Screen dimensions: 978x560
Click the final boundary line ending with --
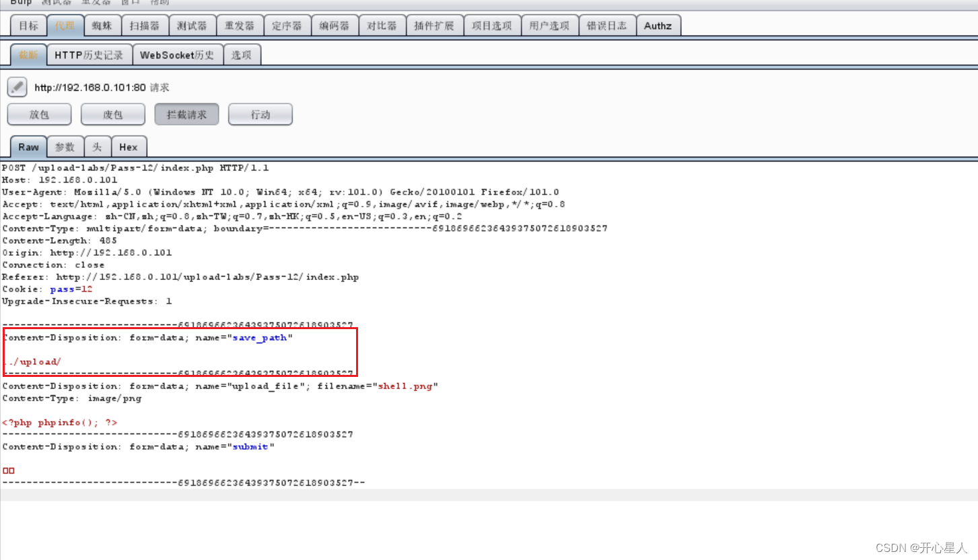[184, 483]
